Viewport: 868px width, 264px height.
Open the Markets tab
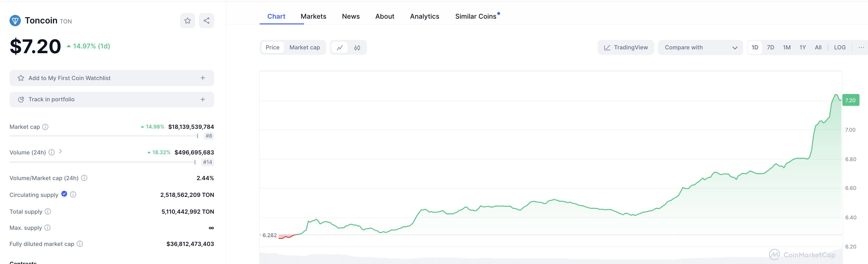point(313,16)
